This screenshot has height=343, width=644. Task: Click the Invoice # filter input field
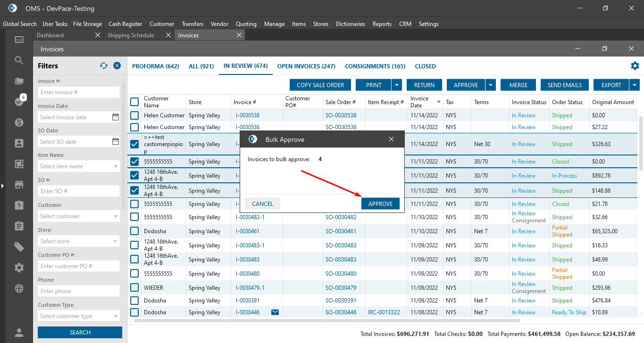coord(79,92)
